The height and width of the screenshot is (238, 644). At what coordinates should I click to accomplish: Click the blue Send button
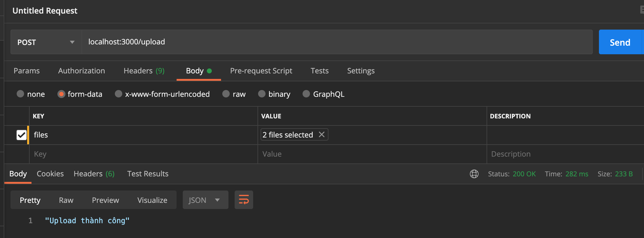coord(621,42)
